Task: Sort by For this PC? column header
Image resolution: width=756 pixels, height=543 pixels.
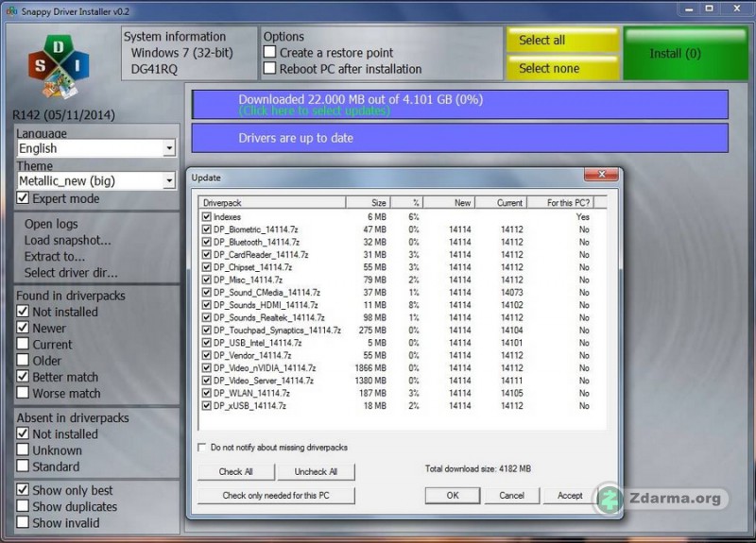Action: [x=560, y=202]
